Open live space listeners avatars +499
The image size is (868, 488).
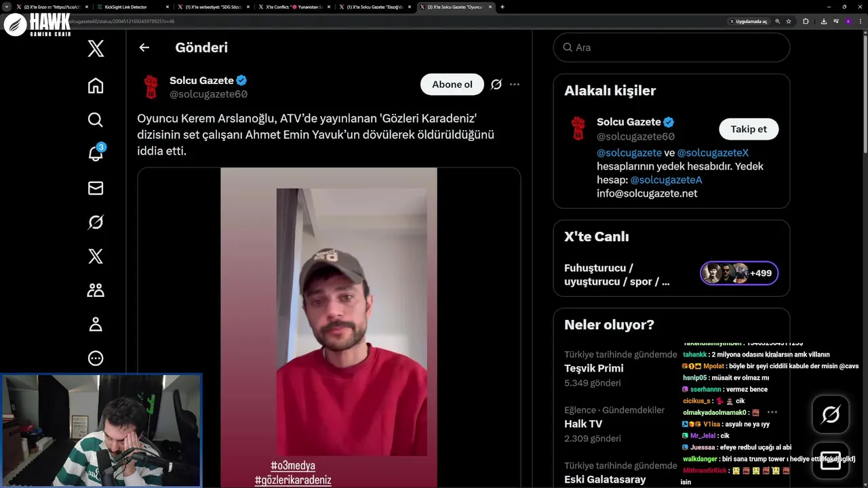click(739, 273)
